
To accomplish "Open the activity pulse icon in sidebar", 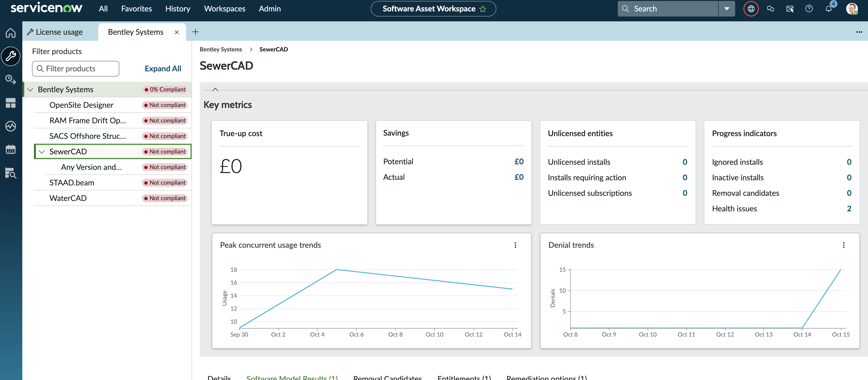I will (11, 126).
